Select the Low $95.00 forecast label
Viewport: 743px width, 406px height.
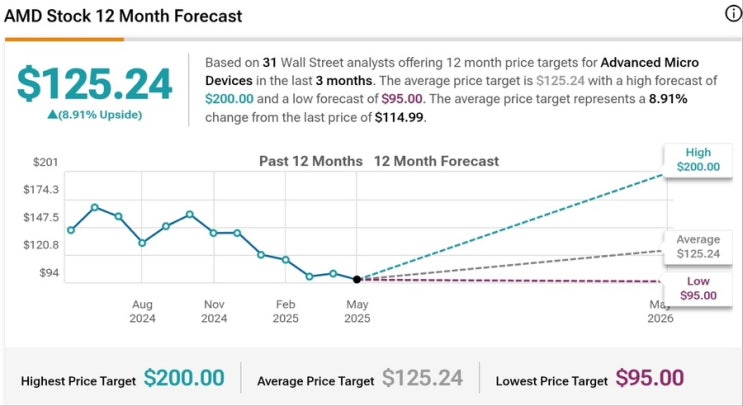pos(697,288)
